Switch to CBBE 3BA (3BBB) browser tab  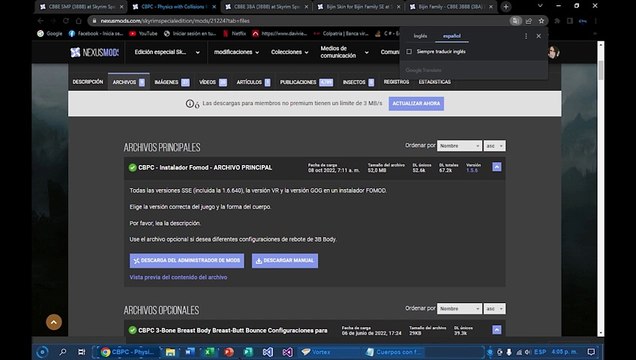tap(267, 6)
